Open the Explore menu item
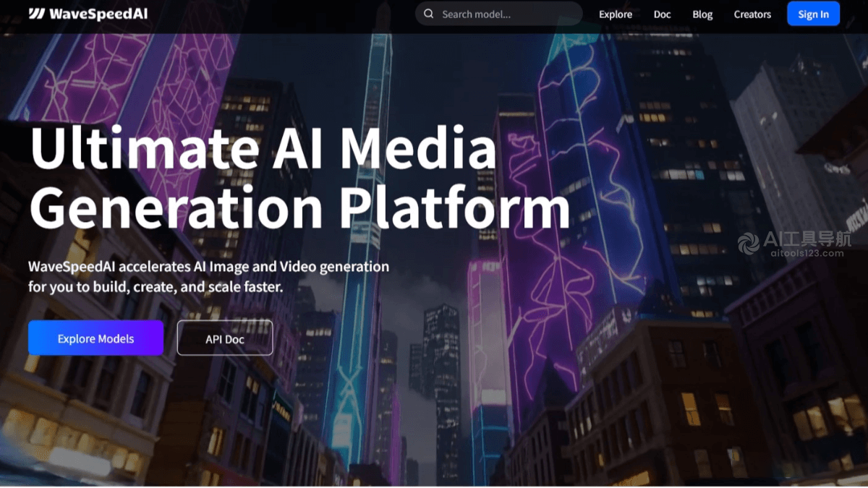Image resolution: width=868 pixels, height=488 pixels. point(616,14)
